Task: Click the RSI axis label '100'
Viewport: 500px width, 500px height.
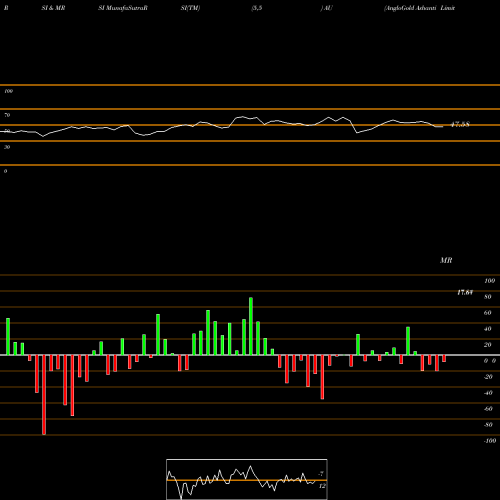Action: (x=8, y=91)
